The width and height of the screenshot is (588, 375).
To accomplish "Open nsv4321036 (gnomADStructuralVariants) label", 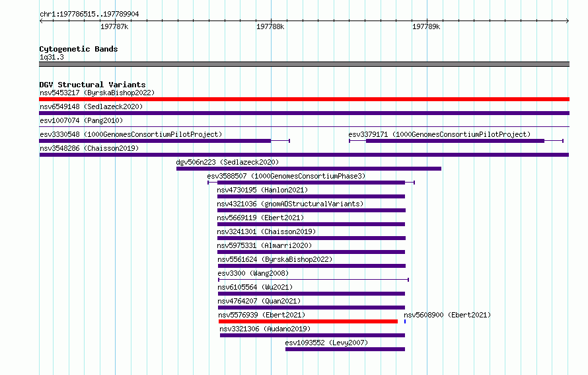I will (x=290, y=204).
